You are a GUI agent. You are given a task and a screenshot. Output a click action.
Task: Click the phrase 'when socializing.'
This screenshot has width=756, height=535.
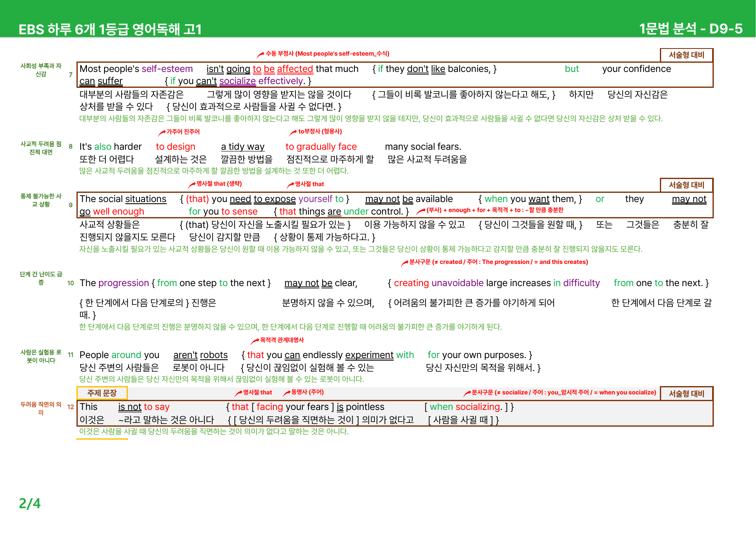(466, 407)
